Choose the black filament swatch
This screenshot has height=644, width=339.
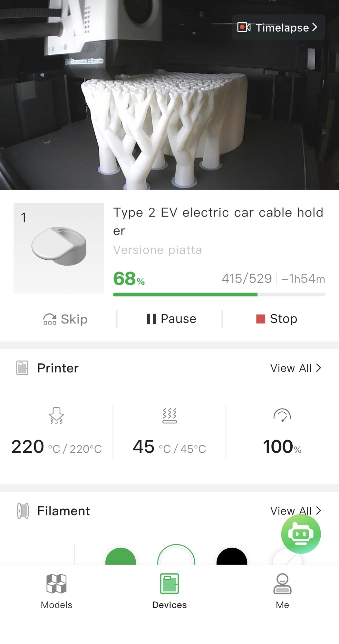pos(232,557)
